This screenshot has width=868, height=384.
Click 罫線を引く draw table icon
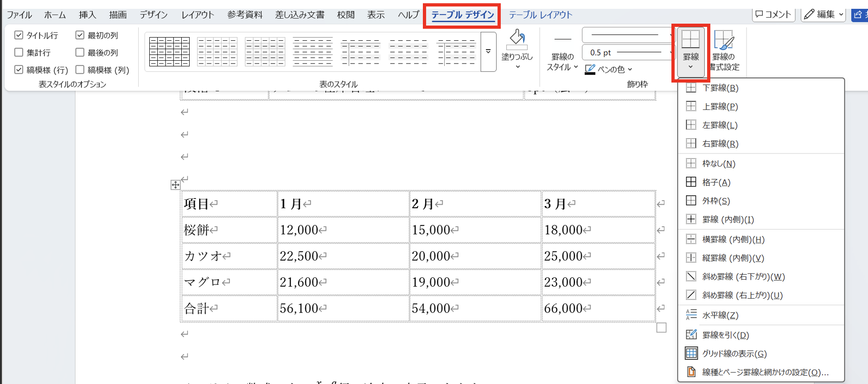[x=691, y=335]
